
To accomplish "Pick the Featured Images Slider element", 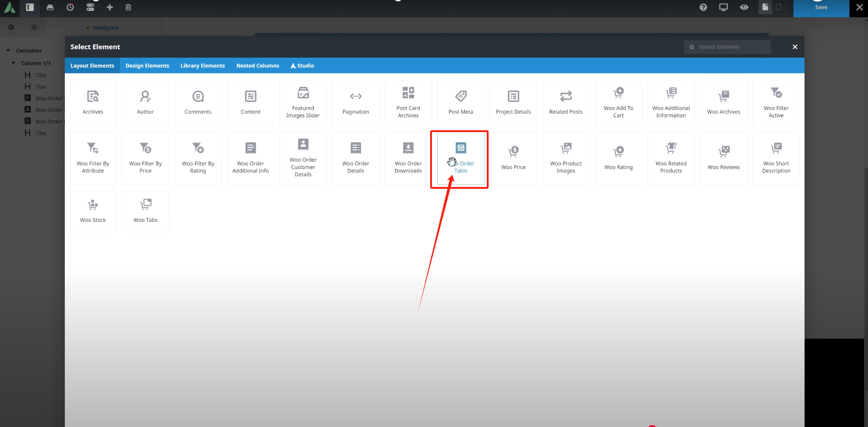I will pos(303,103).
